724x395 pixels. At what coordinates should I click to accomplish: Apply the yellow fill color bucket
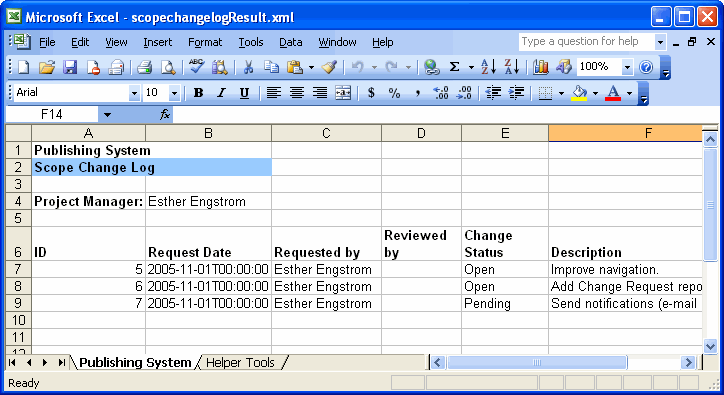click(x=579, y=93)
